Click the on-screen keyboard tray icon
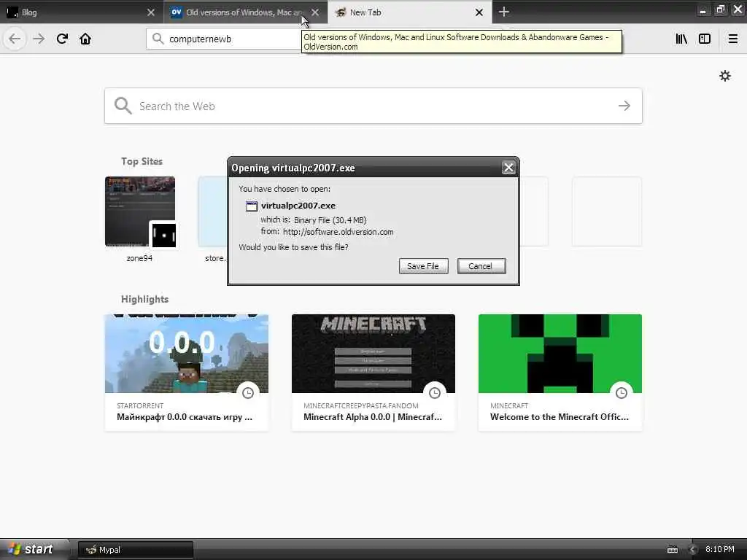This screenshot has width=747, height=560. click(672, 550)
